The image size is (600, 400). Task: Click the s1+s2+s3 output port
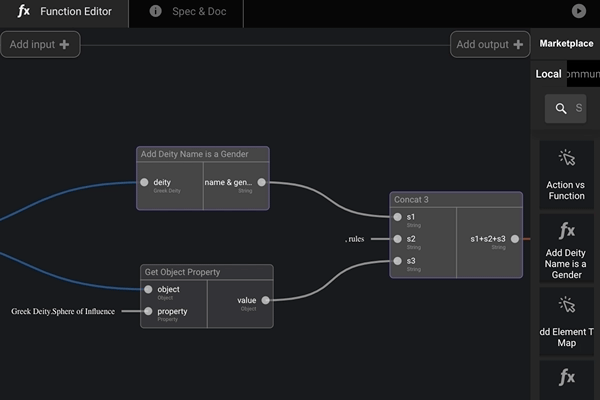515,239
